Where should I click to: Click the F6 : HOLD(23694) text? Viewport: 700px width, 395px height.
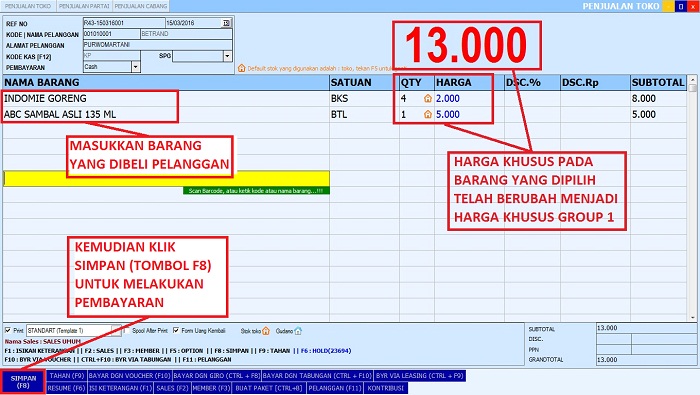coord(326,351)
